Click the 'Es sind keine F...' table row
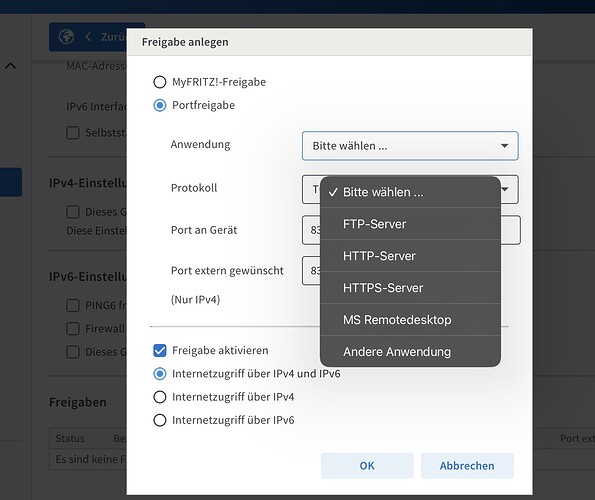Screen dimensions: 595x500 [x=90, y=459]
